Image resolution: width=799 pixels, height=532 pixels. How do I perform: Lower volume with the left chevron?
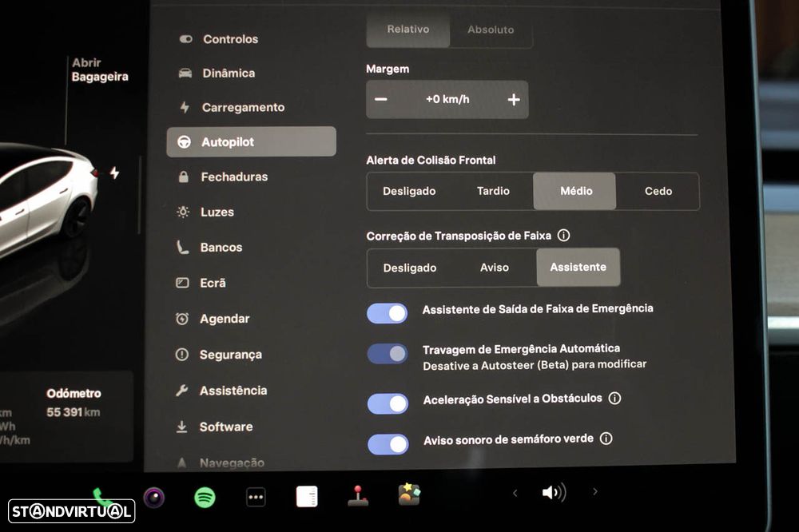pyautogui.click(x=515, y=493)
